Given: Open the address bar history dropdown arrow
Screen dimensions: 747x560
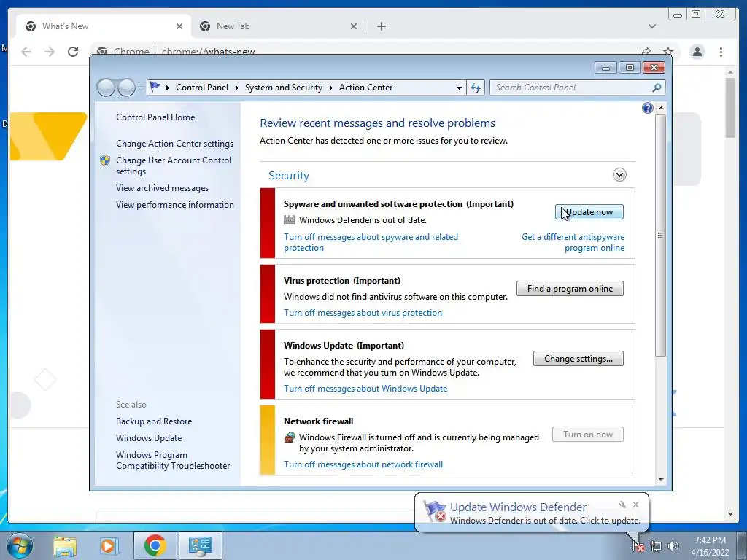Looking at the screenshot, I should coord(459,87).
